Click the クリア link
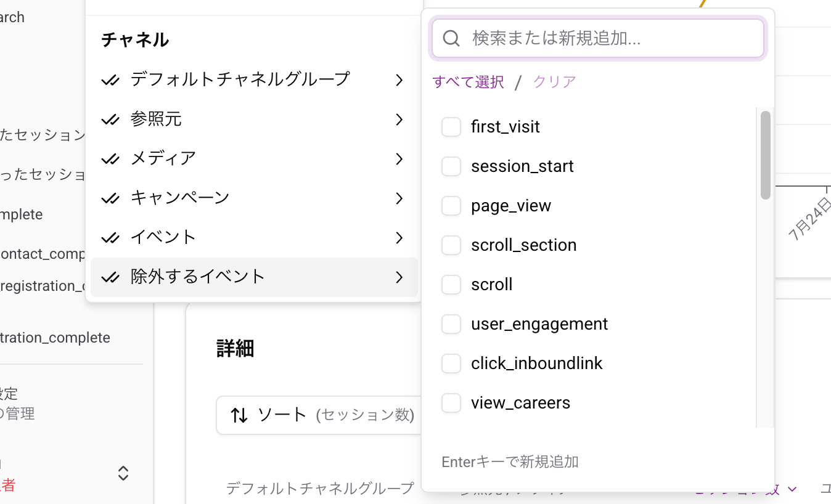This screenshot has height=504, width=831. (x=553, y=81)
